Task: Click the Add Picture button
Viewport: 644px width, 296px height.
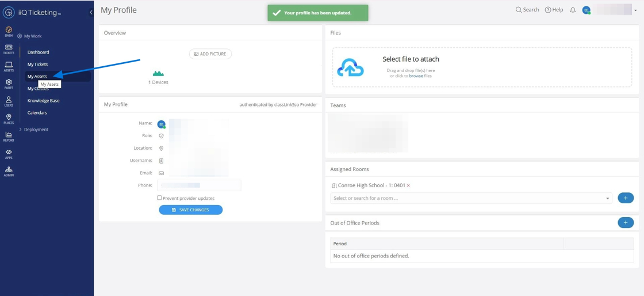Action: pyautogui.click(x=210, y=54)
